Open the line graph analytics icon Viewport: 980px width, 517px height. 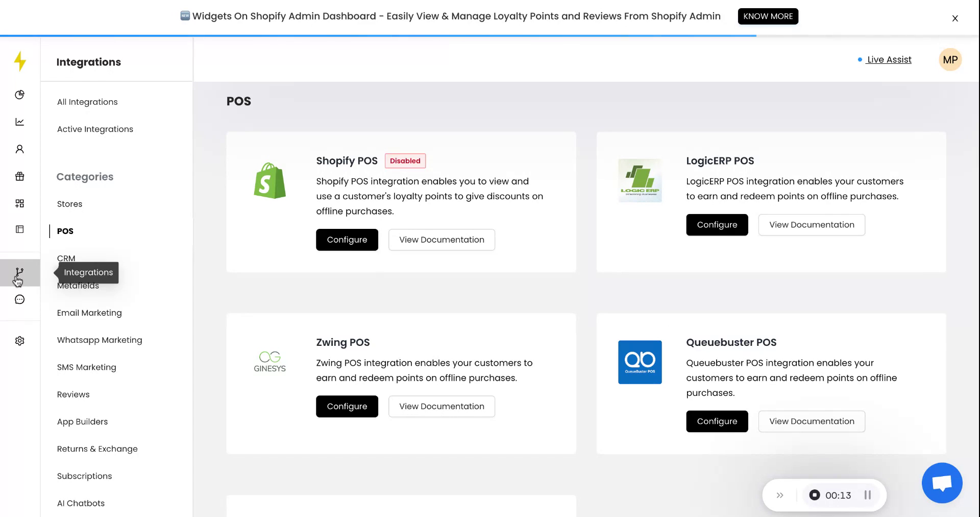[20, 122]
